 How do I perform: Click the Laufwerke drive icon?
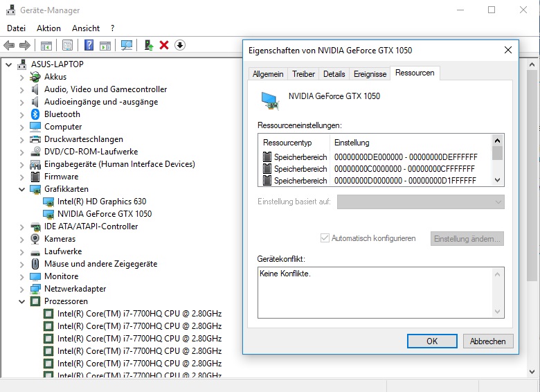tap(35, 253)
